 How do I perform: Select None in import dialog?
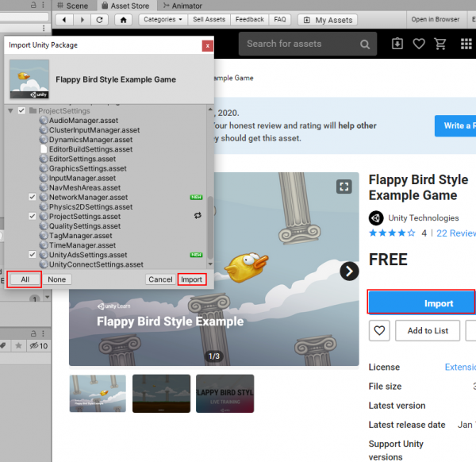coord(57,279)
